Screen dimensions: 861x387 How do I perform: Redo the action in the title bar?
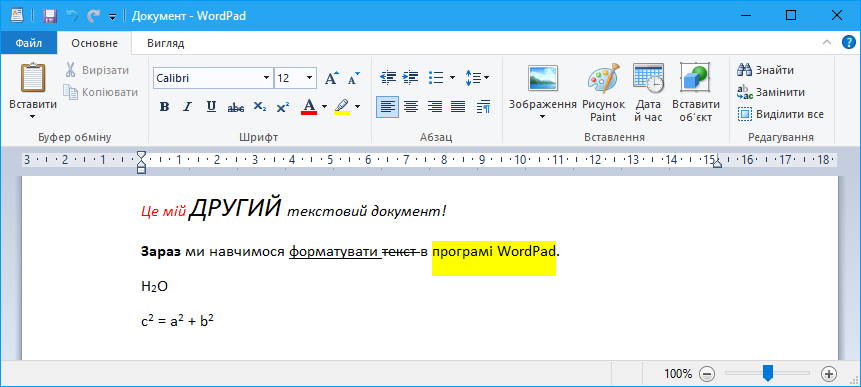click(x=93, y=16)
